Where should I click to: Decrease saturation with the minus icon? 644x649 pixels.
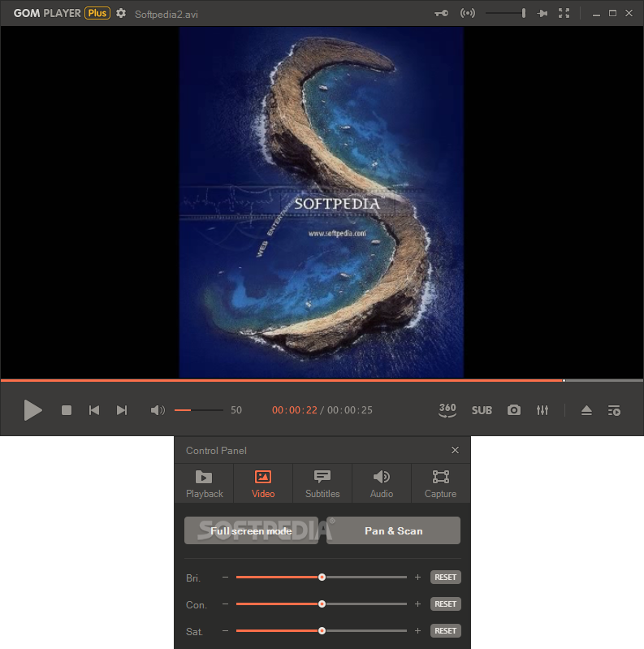[x=225, y=631]
